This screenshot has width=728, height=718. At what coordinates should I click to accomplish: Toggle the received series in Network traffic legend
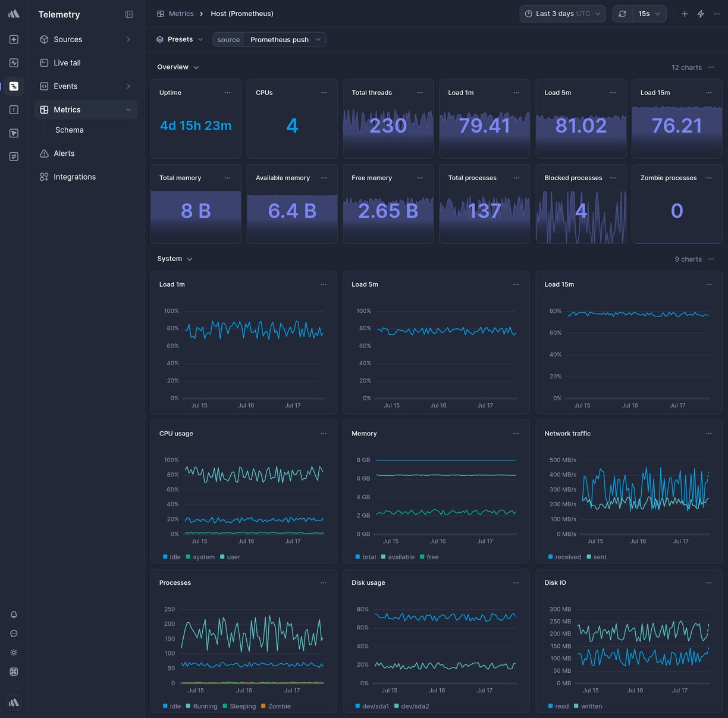pyautogui.click(x=564, y=557)
